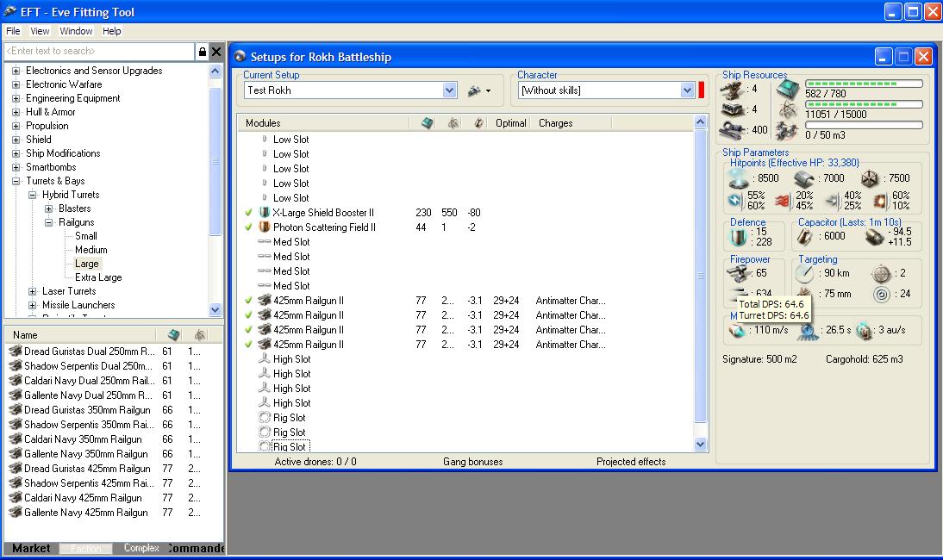Click the powergrid icon beside 11051 / 15000

pyautogui.click(x=787, y=110)
